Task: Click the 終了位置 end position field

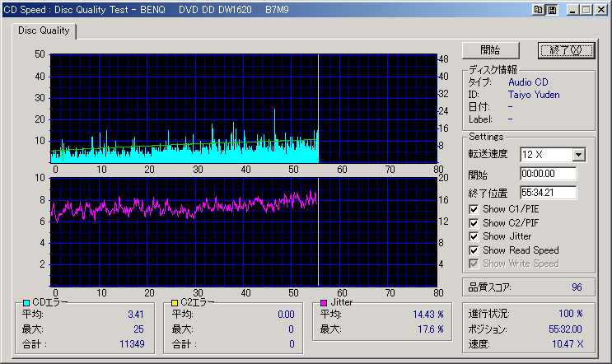Action: (548, 193)
